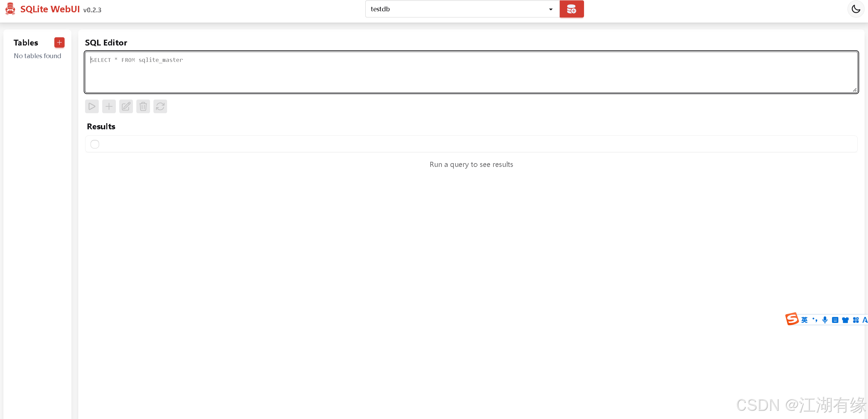
Task: Click the SQL editor resize handle corner
Action: coord(854,90)
